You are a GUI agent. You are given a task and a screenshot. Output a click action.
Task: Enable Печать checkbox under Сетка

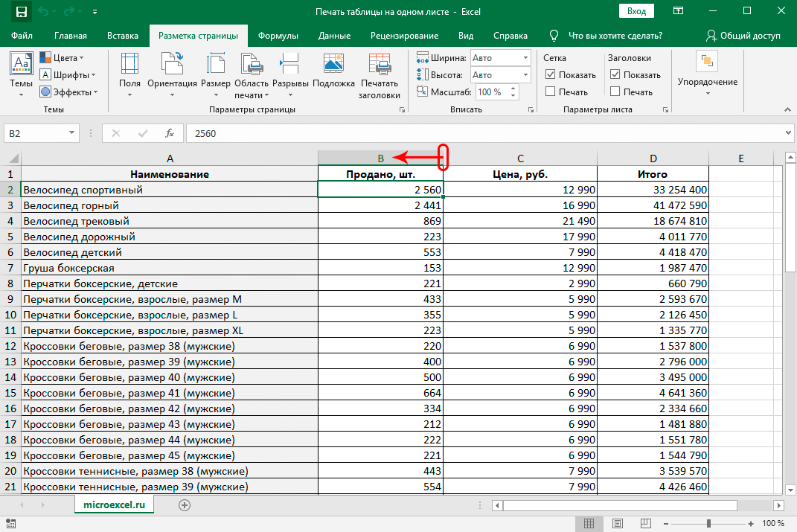[x=551, y=92]
